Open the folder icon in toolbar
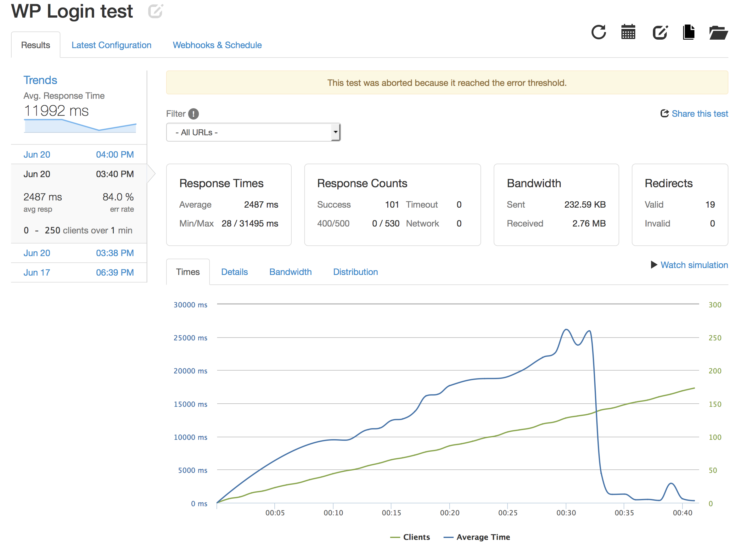 (718, 32)
